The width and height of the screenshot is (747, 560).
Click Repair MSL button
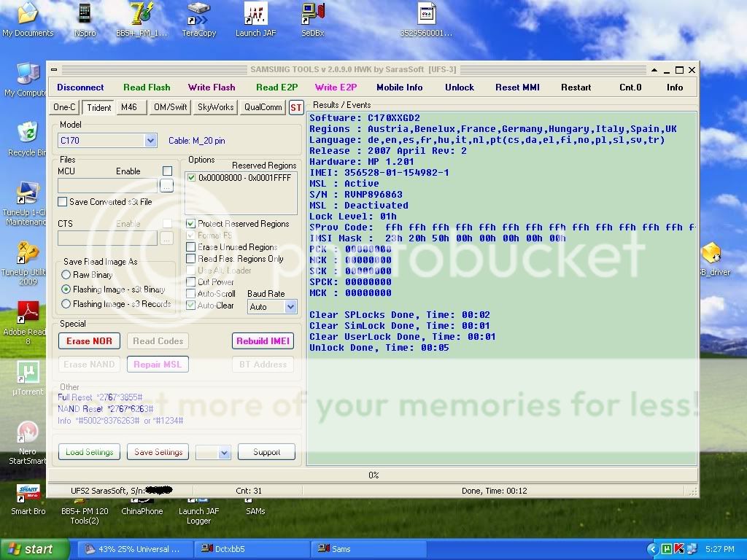(158, 365)
